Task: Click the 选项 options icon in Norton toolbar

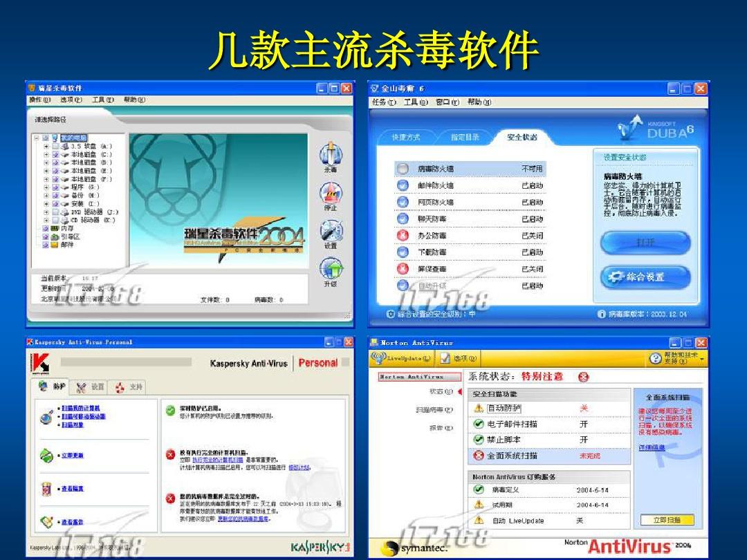Action: pos(445,358)
